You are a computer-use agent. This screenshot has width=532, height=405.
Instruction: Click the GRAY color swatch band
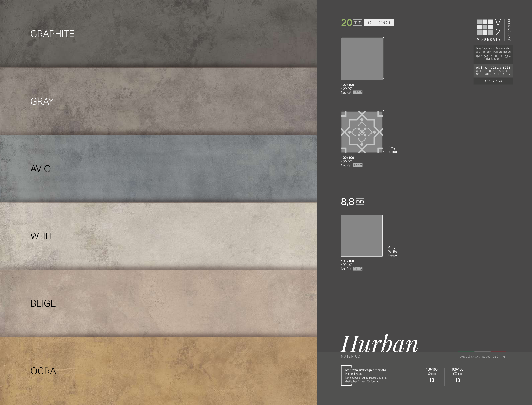pos(159,101)
